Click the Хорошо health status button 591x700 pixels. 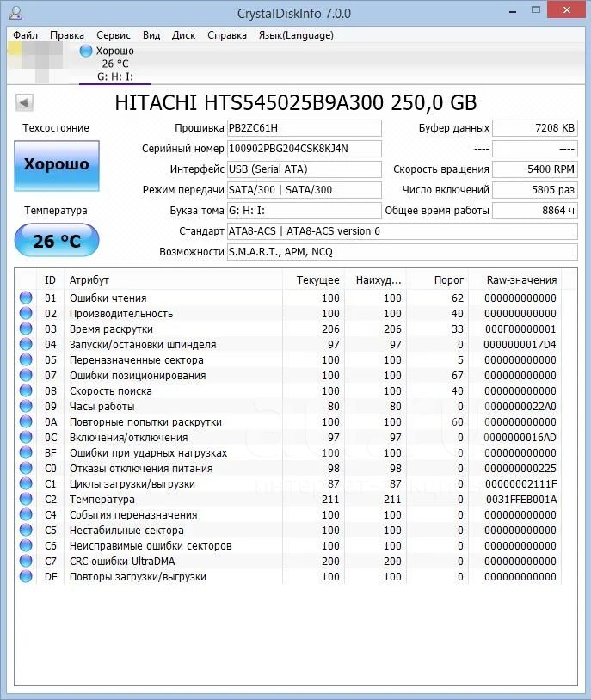click(57, 166)
